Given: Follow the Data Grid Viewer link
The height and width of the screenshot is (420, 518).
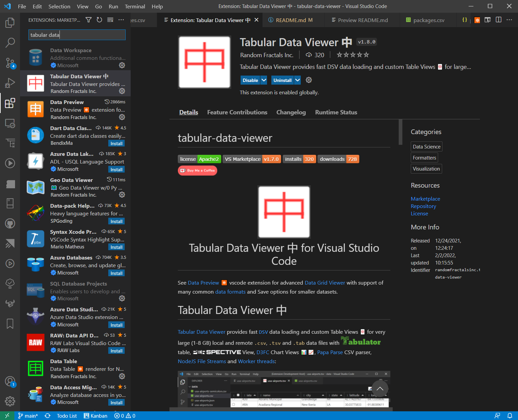Looking at the screenshot, I should pos(325,283).
